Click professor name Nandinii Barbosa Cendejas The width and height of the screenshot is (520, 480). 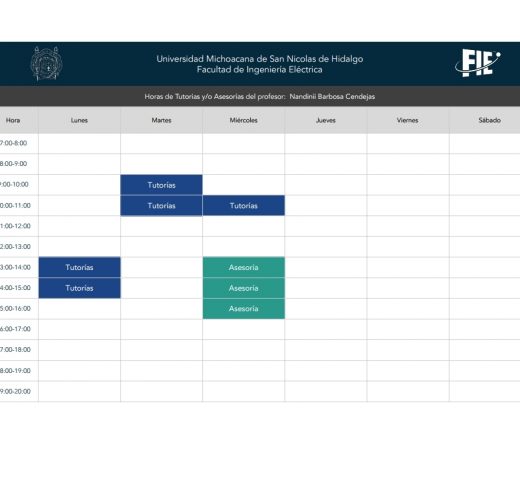point(332,97)
